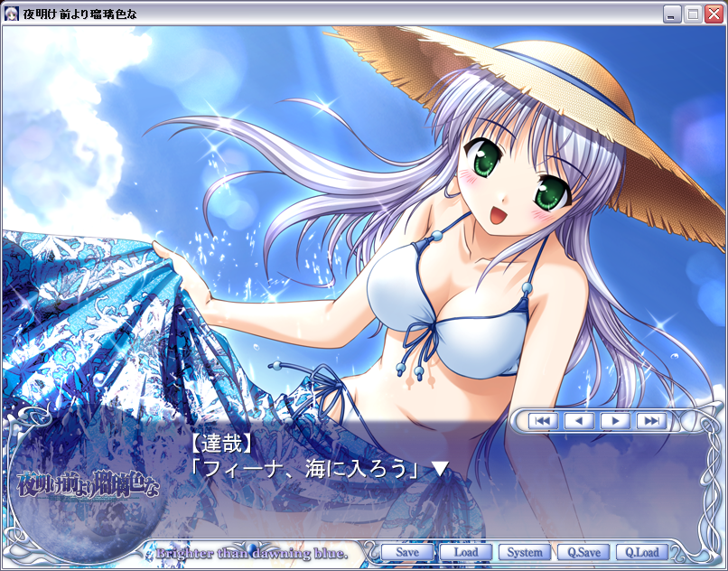Jump to first message with skip-back icon
The height and width of the screenshot is (571, 728).
(543, 421)
